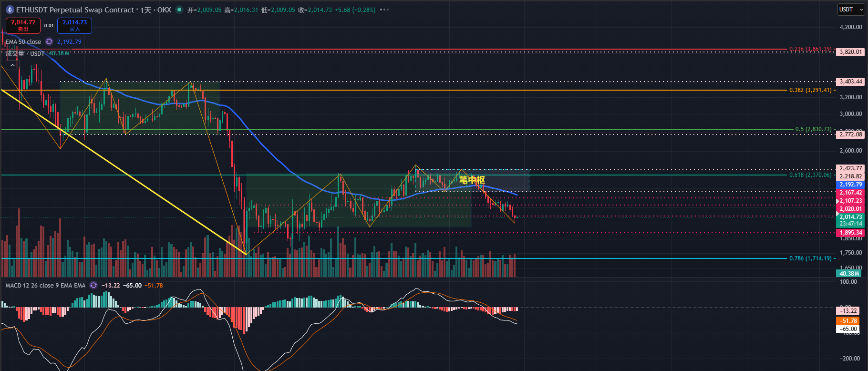
Task: Click the ETHUSDT Perpetual Swap Contract title
Action: [x=75, y=10]
